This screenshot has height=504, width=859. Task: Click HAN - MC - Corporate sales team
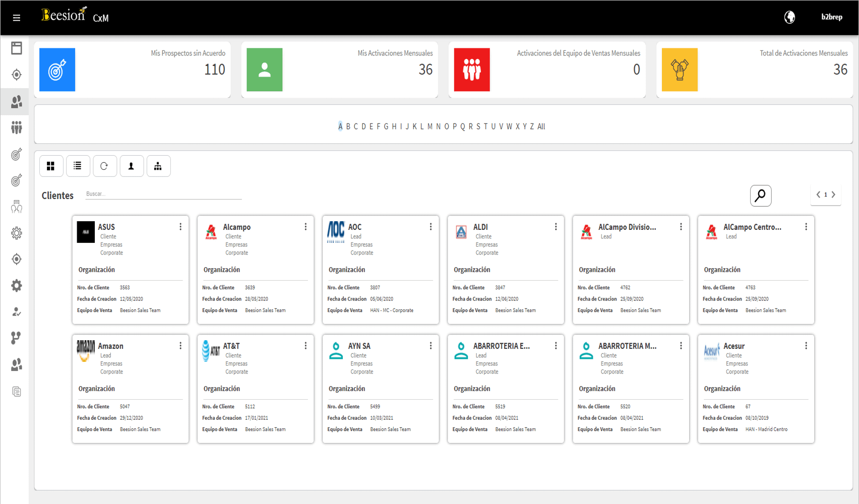[392, 310]
